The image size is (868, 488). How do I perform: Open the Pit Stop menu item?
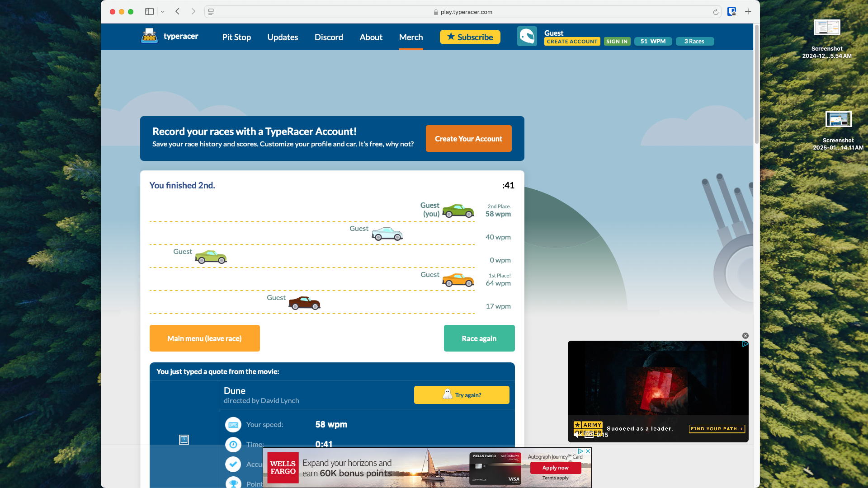pos(236,37)
